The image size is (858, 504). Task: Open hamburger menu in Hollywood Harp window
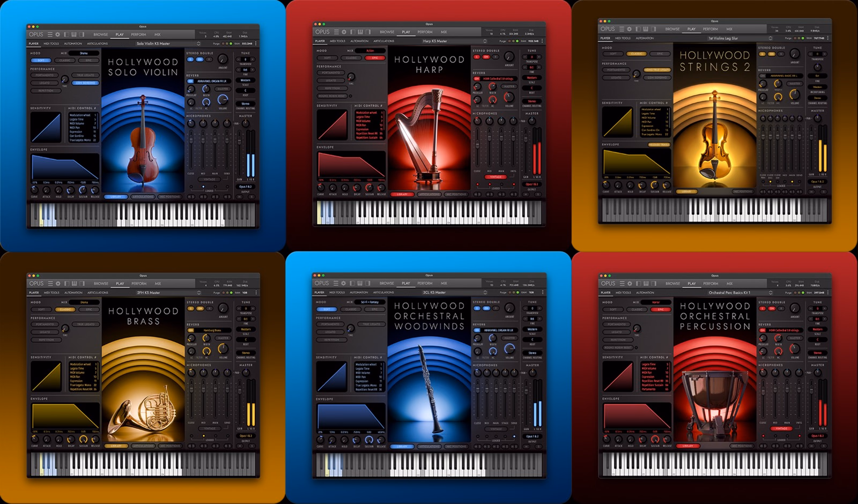[x=336, y=32]
